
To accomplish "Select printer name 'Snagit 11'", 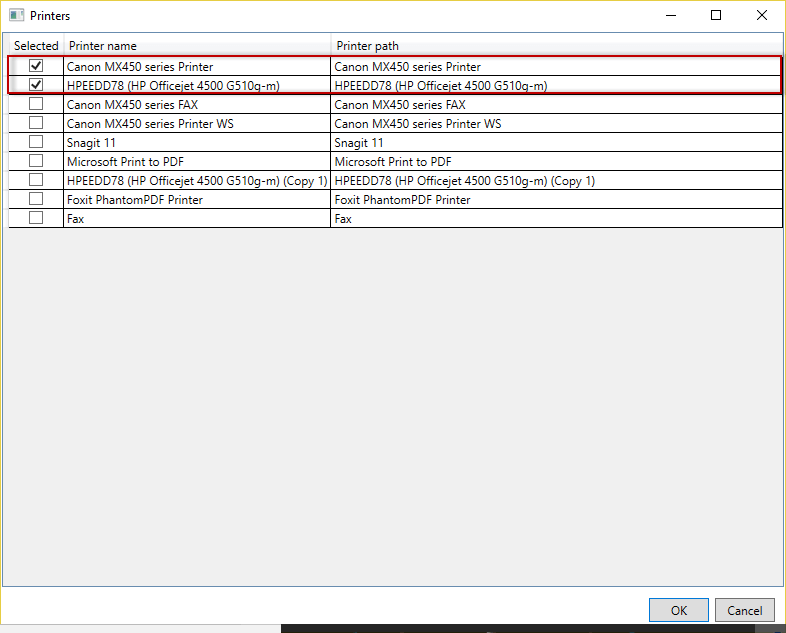I will tap(91, 143).
